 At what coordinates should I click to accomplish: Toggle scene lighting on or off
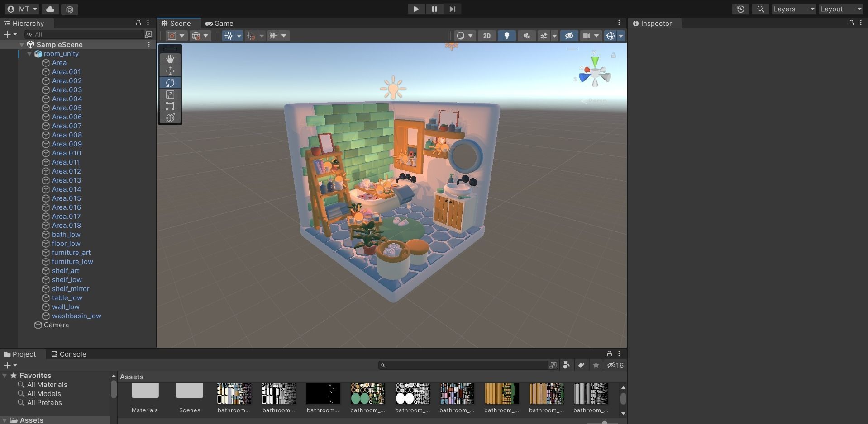pyautogui.click(x=507, y=36)
